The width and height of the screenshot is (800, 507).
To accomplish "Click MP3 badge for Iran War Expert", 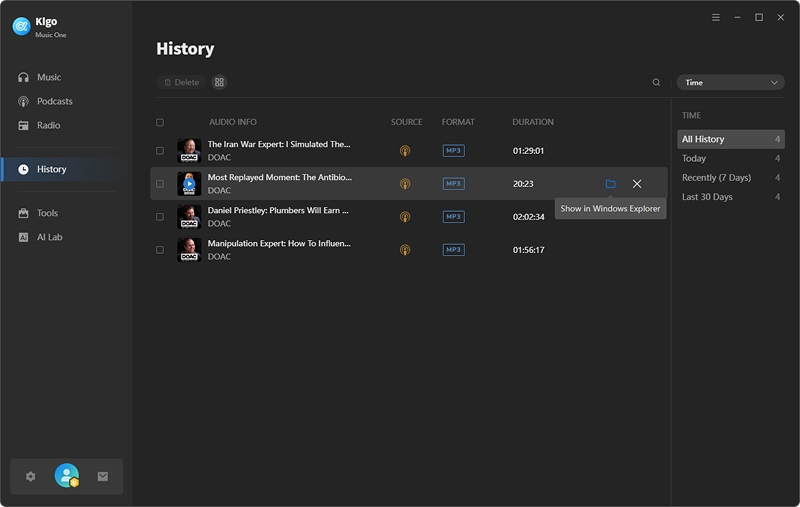I will tap(454, 150).
